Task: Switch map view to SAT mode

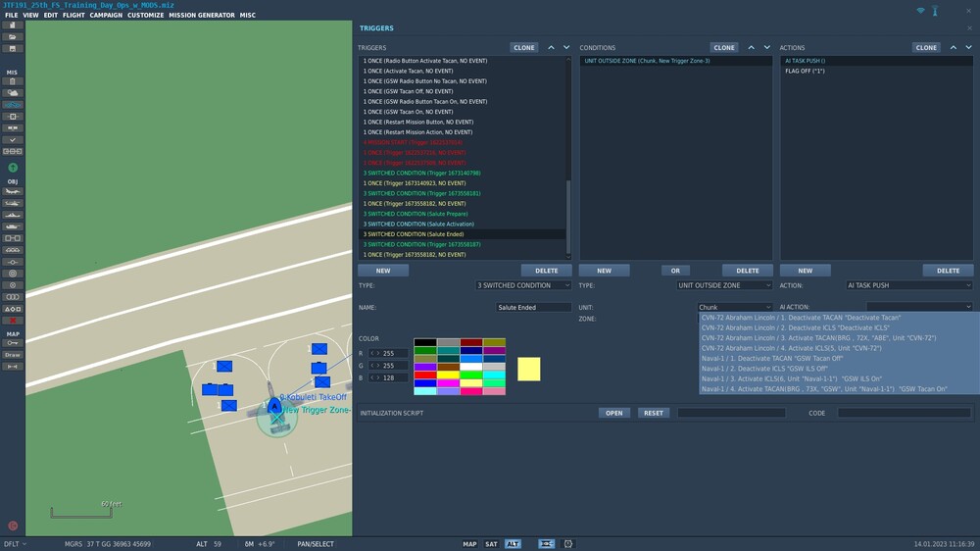Action: click(x=491, y=544)
